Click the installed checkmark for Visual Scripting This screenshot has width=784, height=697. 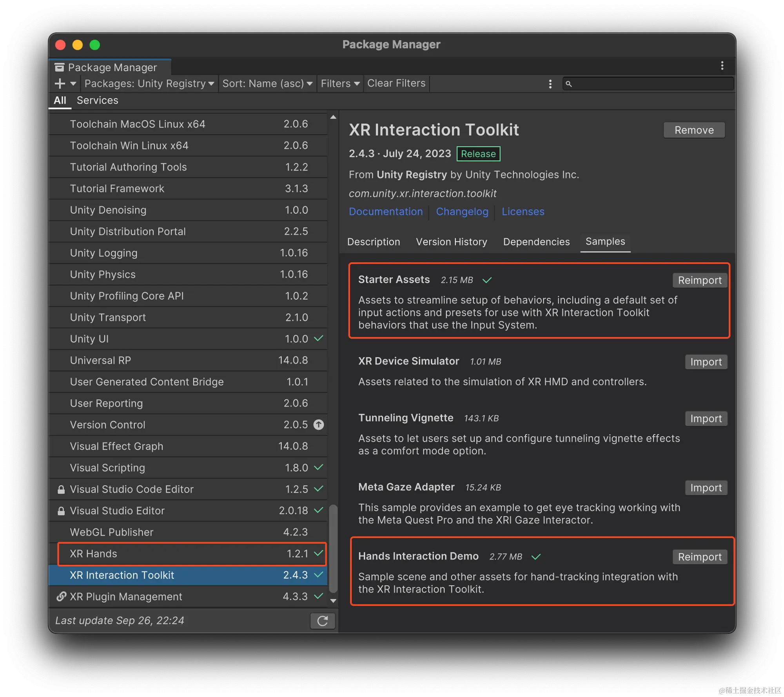pos(319,467)
